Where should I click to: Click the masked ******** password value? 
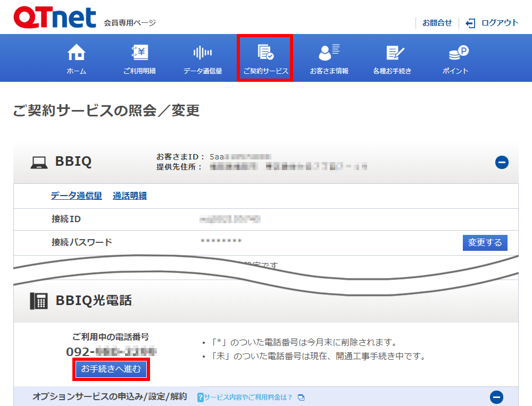coord(221,241)
